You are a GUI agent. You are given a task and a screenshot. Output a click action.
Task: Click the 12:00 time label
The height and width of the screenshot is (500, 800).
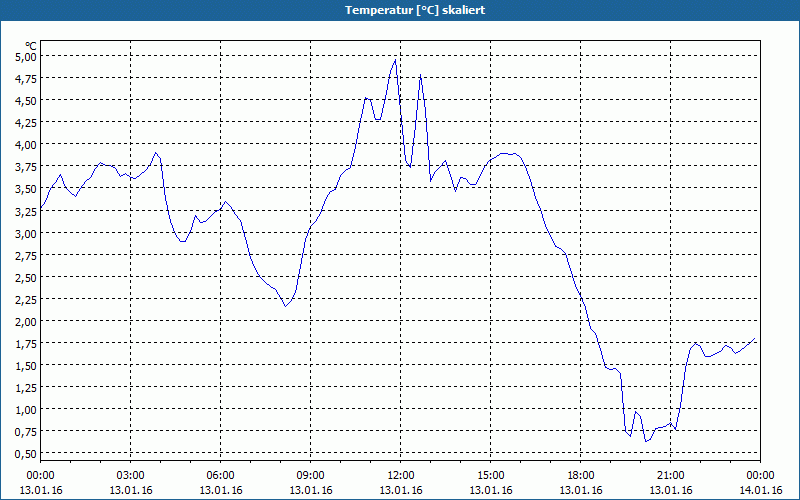[401, 476]
